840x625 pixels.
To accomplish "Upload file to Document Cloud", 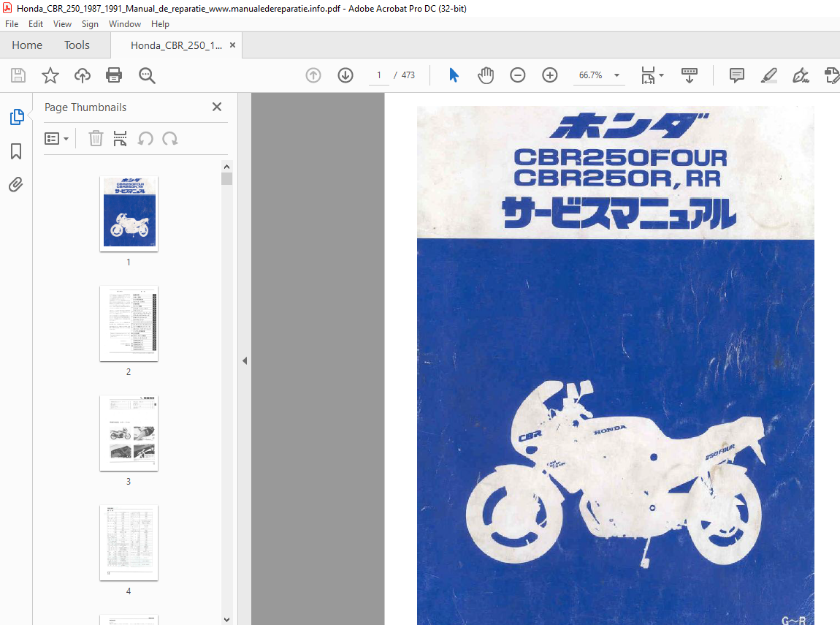I will (x=82, y=75).
